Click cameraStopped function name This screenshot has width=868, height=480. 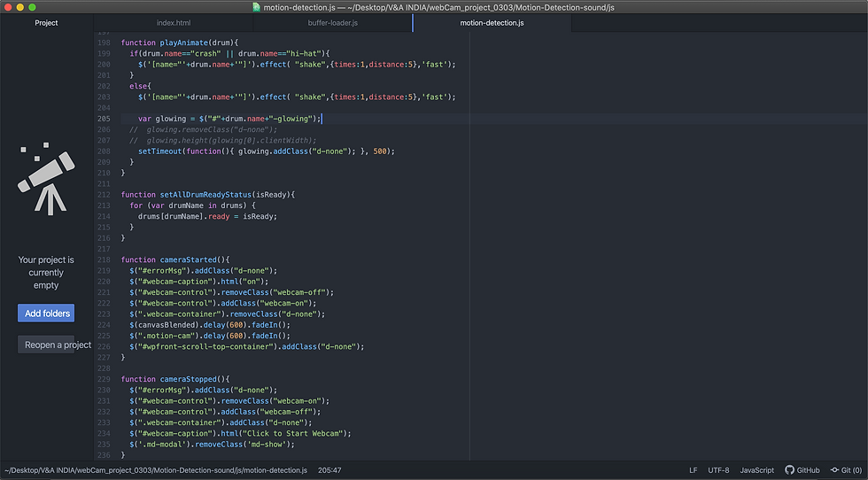click(188, 379)
